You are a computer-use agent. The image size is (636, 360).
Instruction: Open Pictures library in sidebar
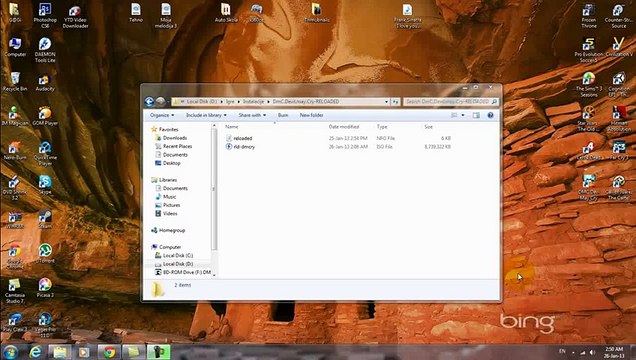click(171, 205)
